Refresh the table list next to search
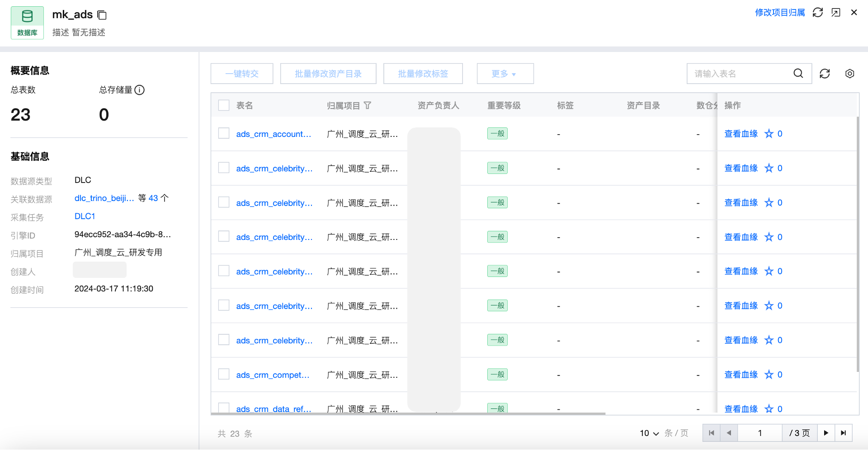The height and width of the screenshot is (450, 868). click(x=825, y=74)
